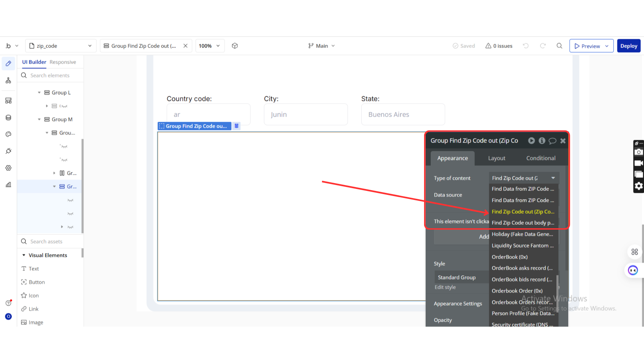The width and height of the screenshot is (644, 363).
Task: Click the search magnifier in top toolbar
Action: click(559, 46)
